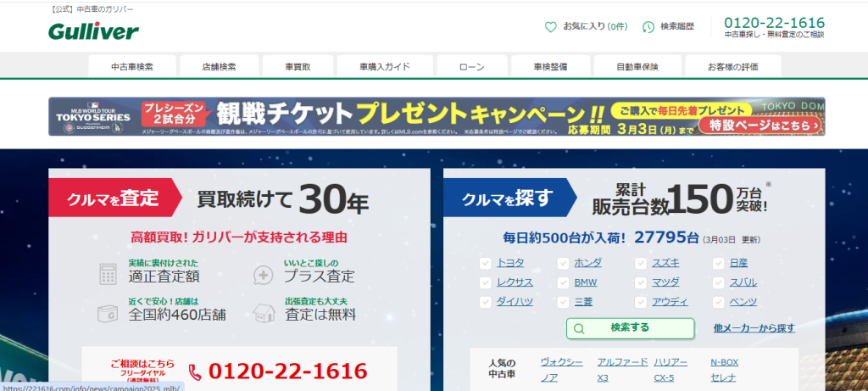Open the 車購入ガイド menu tab
Viewport: 868px width, 391px height.
[385, 66]
